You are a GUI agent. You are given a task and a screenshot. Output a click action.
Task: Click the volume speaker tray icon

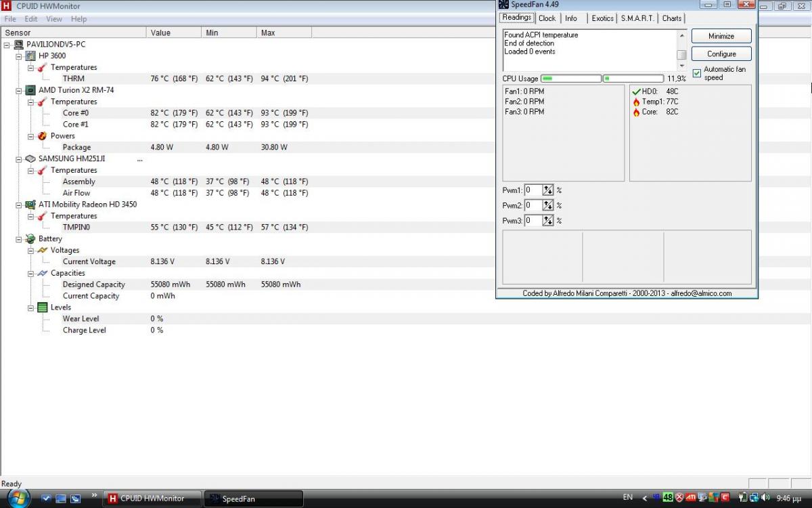coord(765,498)
